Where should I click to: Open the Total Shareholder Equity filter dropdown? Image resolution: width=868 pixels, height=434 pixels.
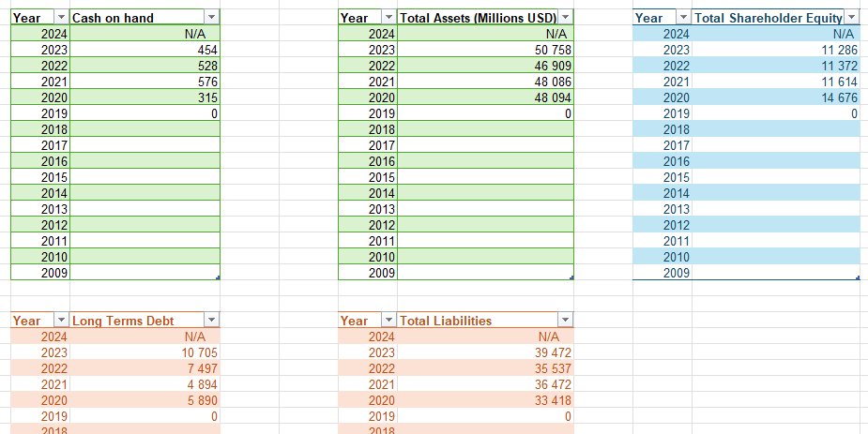tap(851, 18)
